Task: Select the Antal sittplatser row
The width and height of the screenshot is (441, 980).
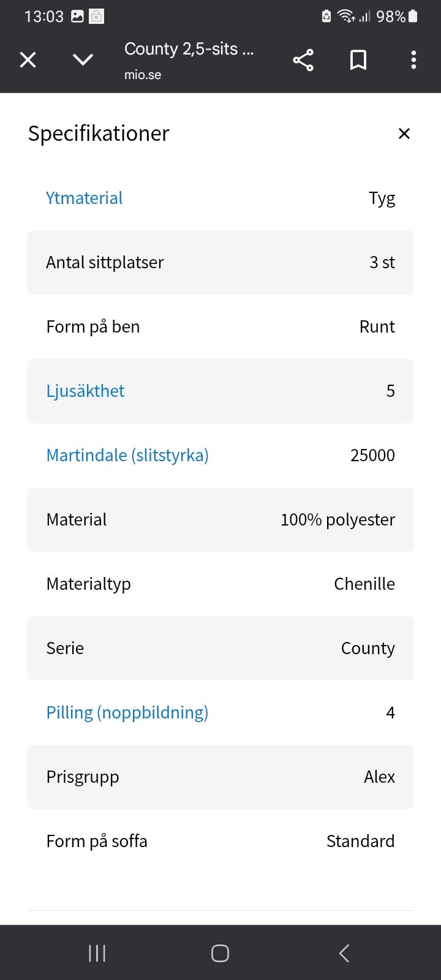Action: [x=221, y=262]
